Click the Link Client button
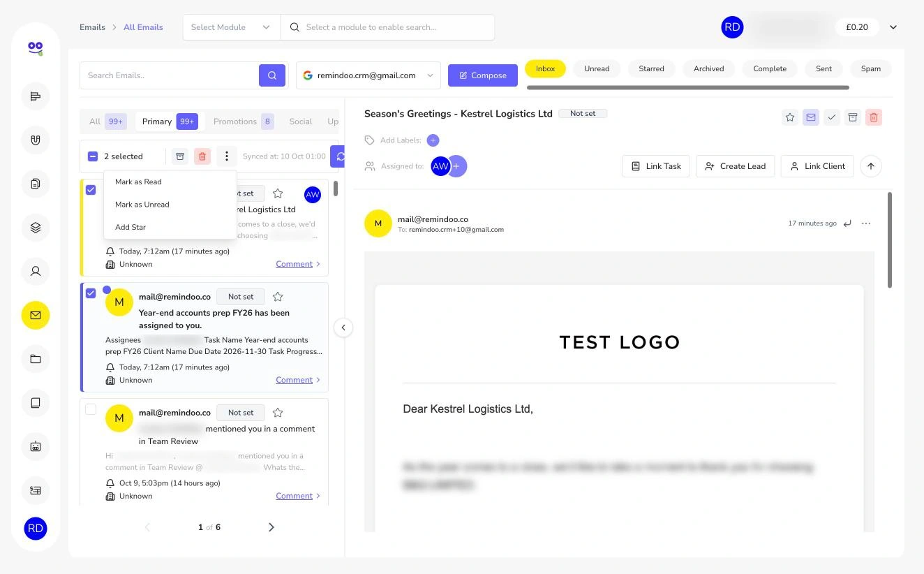The height and width of the screenshot is (574, 924). coord(817,166)
